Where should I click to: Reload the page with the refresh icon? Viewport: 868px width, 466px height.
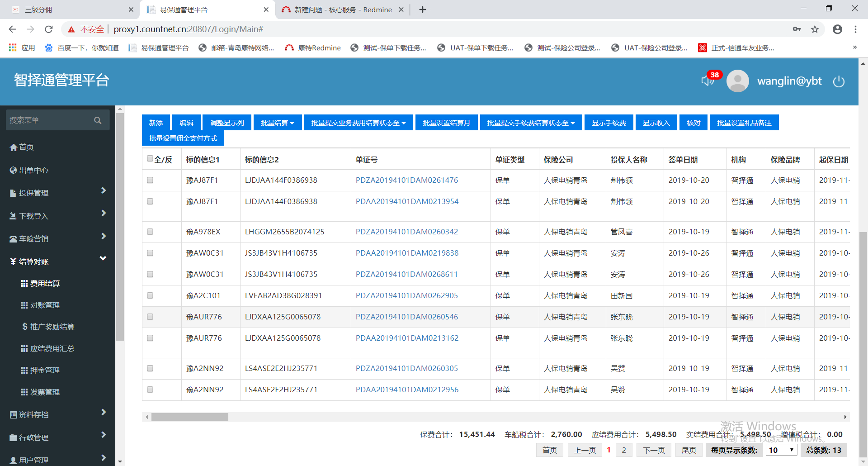[x=49, y=29]
